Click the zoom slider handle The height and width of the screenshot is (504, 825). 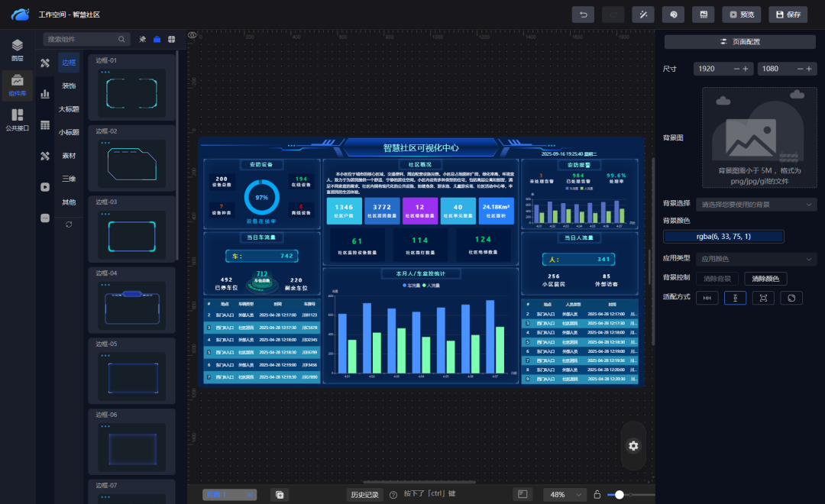pos(620,495)
